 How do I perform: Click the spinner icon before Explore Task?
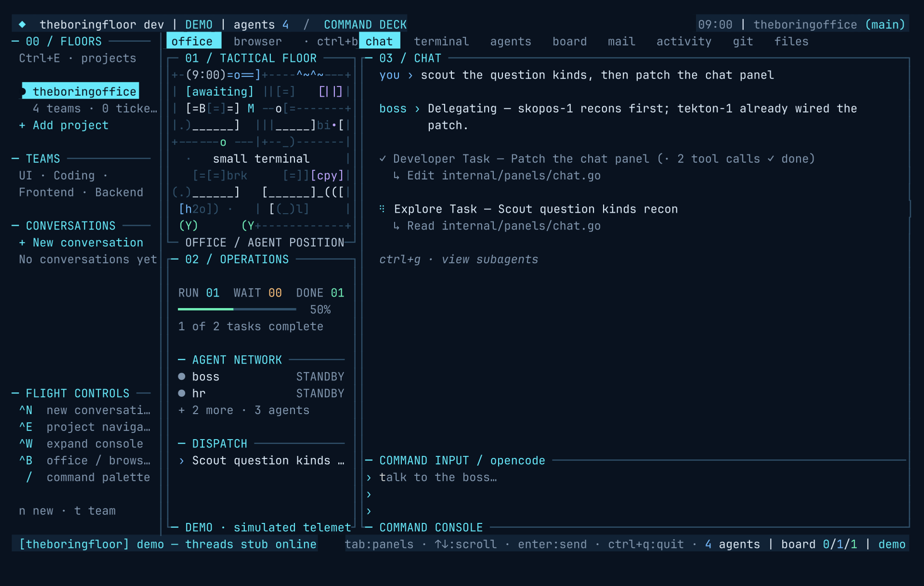click(382, 209)
